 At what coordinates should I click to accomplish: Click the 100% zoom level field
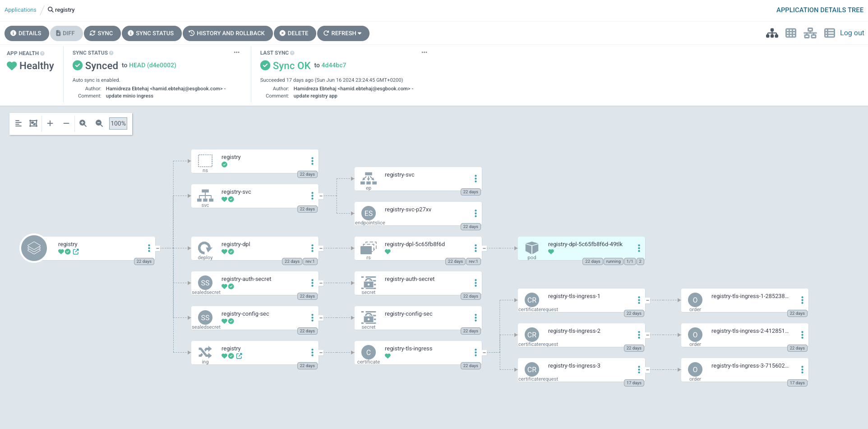click(x=118, y=123)
